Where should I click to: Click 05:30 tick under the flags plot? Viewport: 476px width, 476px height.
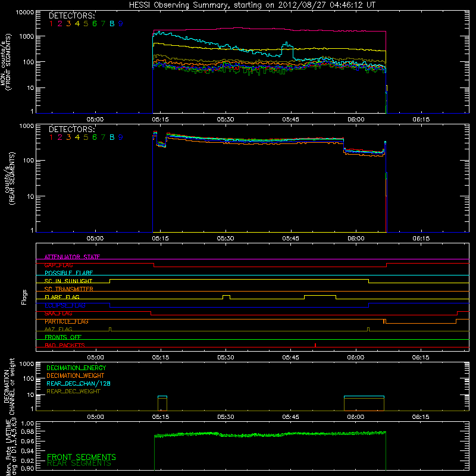pos(226,358)
